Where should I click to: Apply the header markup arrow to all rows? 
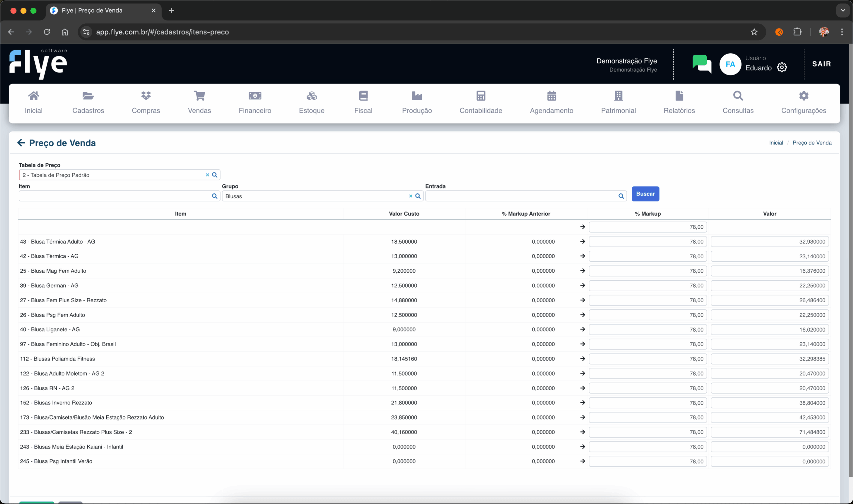(582, 227)
